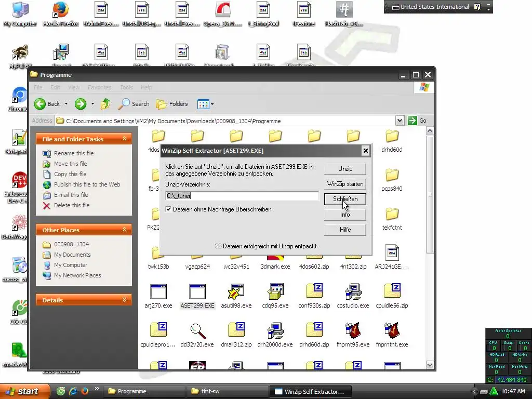Click Copy this file
This screenshot has width=532, height=399.
(x=70, y=174)
